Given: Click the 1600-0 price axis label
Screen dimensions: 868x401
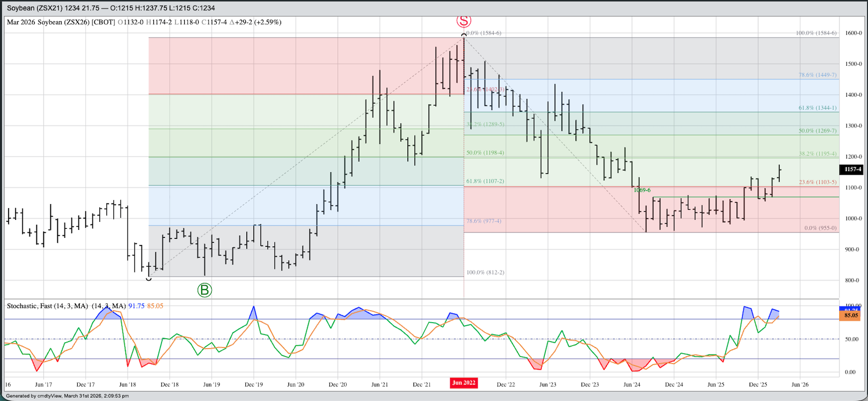Looking at the screenshot, I should [x=853, y=33].
